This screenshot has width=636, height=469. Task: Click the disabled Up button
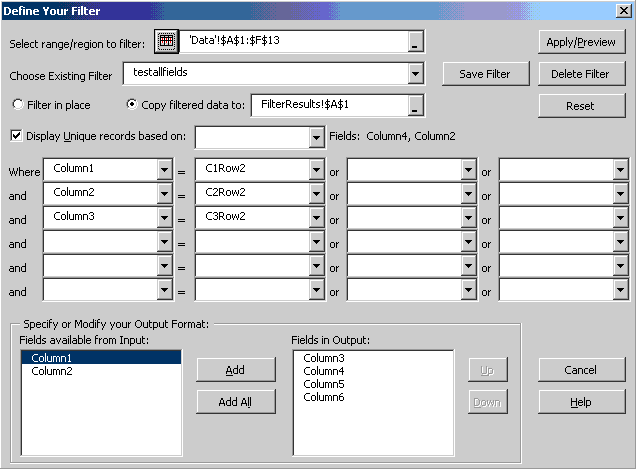(488, 370)
